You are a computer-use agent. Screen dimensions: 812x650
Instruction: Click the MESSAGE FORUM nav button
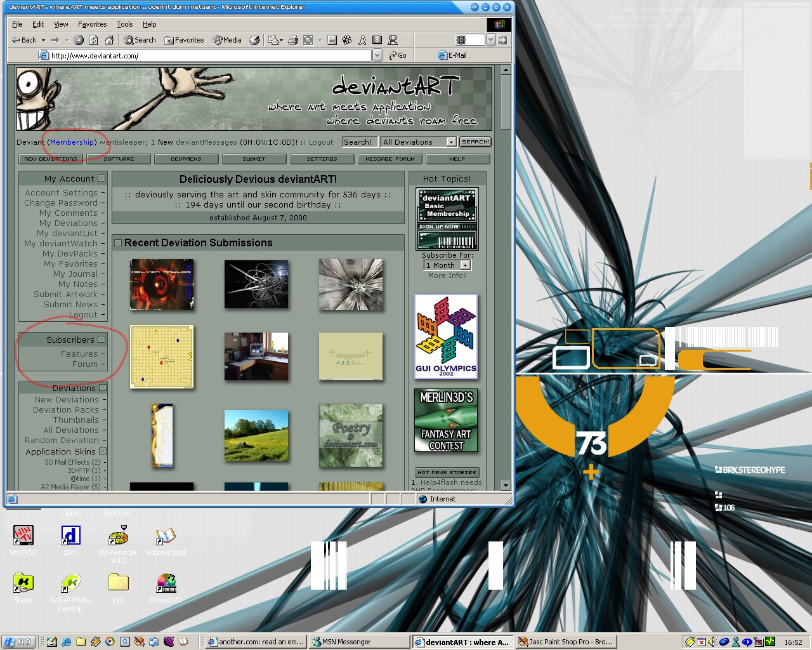390,159
